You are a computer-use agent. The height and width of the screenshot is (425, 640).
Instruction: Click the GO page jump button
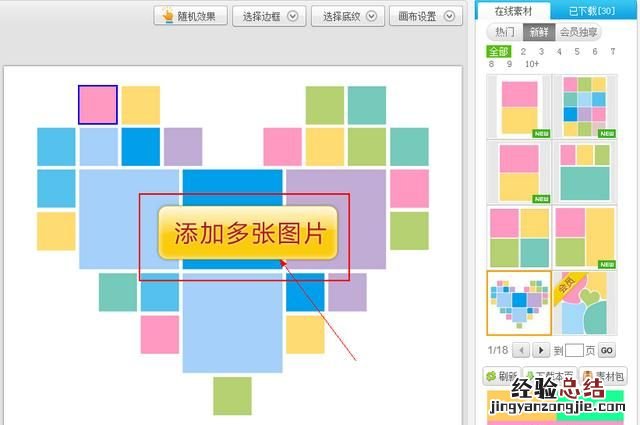coord(607,350)
